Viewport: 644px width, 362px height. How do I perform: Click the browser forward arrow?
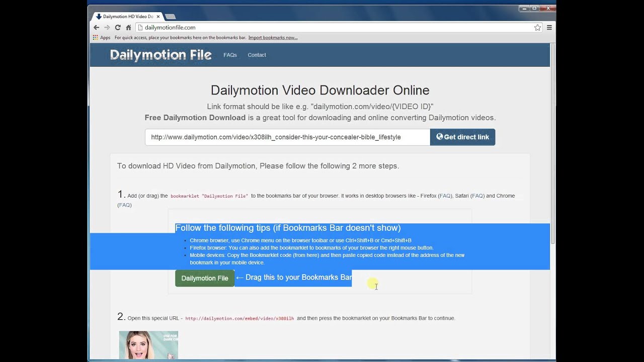[107, 28]
